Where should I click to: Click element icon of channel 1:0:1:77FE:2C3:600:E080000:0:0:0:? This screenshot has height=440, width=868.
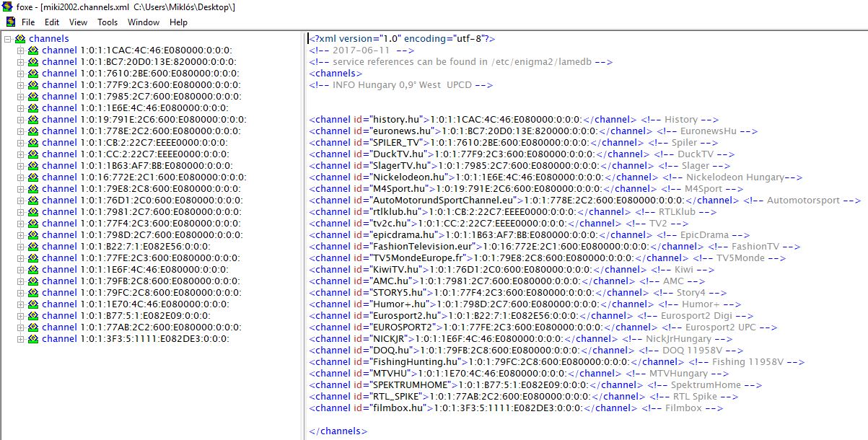[x=33, y=258]
